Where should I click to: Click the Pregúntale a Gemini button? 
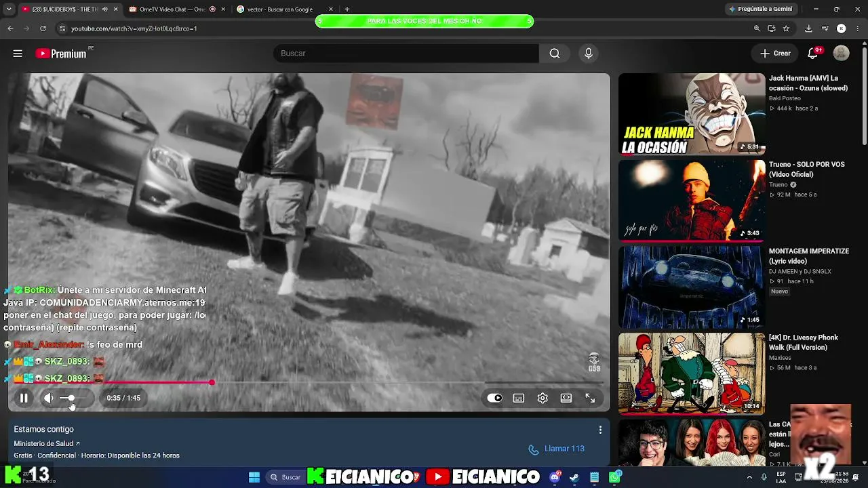[760, 9]
